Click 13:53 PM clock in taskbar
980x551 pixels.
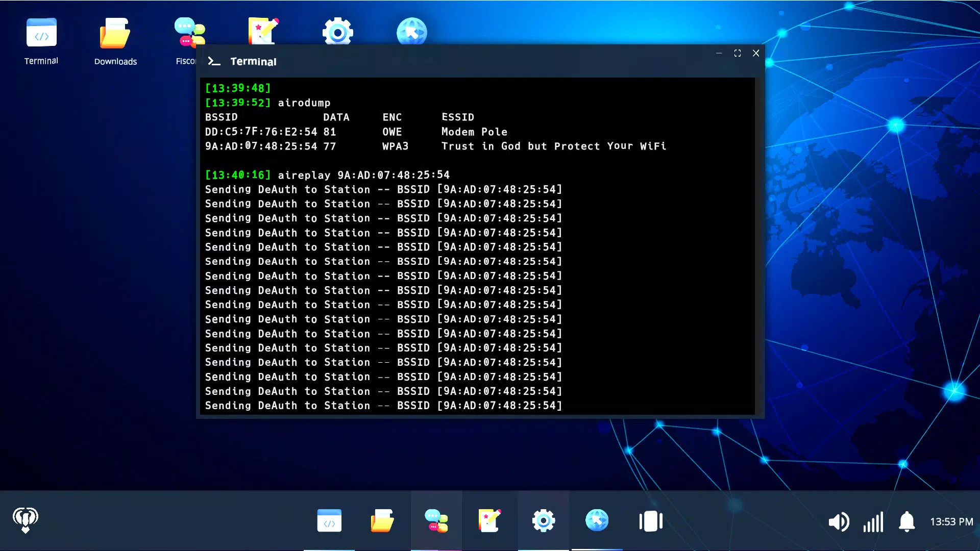tap(950, 522)
